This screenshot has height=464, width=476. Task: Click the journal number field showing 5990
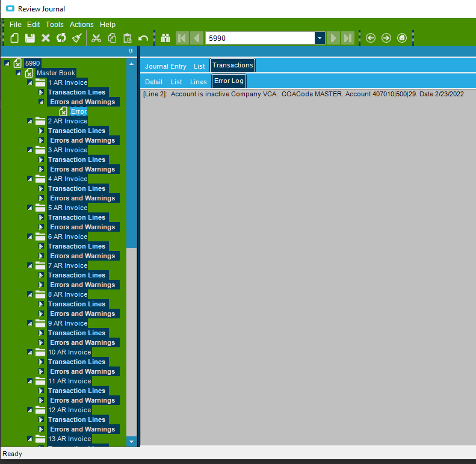point(260,39)
